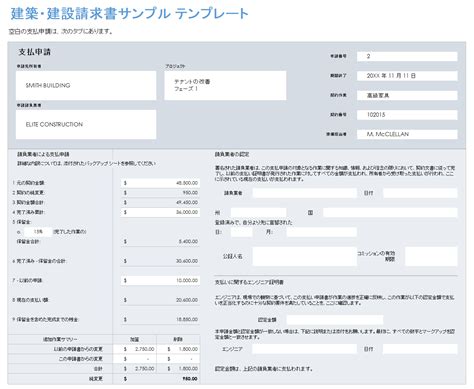Click the previous applications cell 10,000.00

point(160,280)
